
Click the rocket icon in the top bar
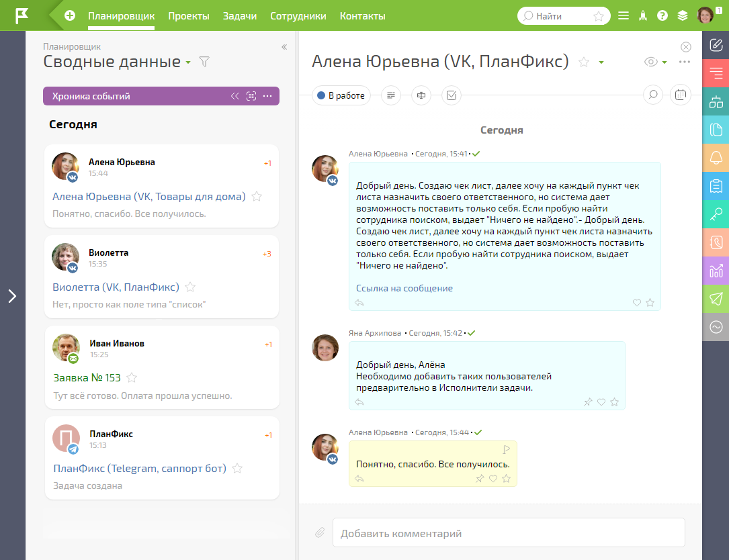pos(643,16)
